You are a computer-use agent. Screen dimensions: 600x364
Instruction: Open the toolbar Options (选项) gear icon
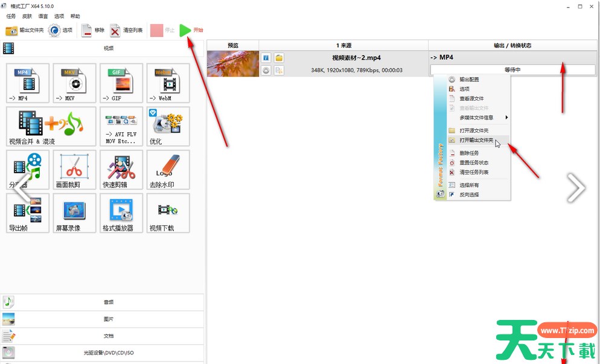[54, 30]
